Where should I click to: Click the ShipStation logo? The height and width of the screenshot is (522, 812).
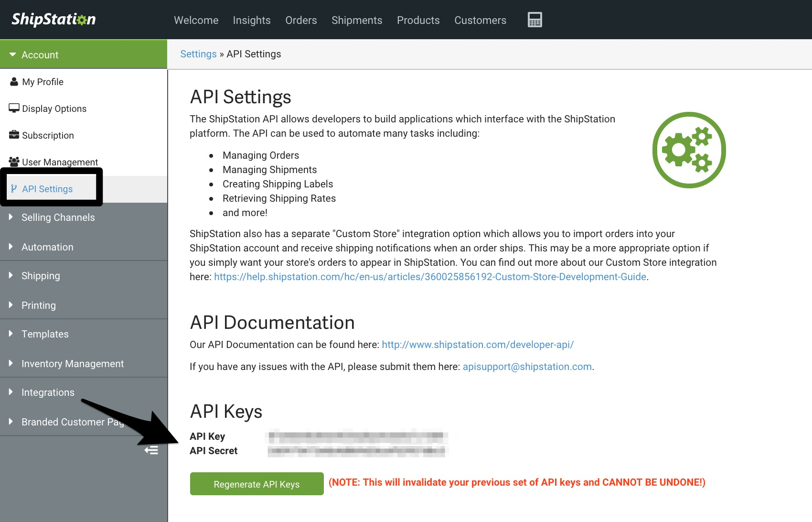pyautogui.click(x=53, y=19)
